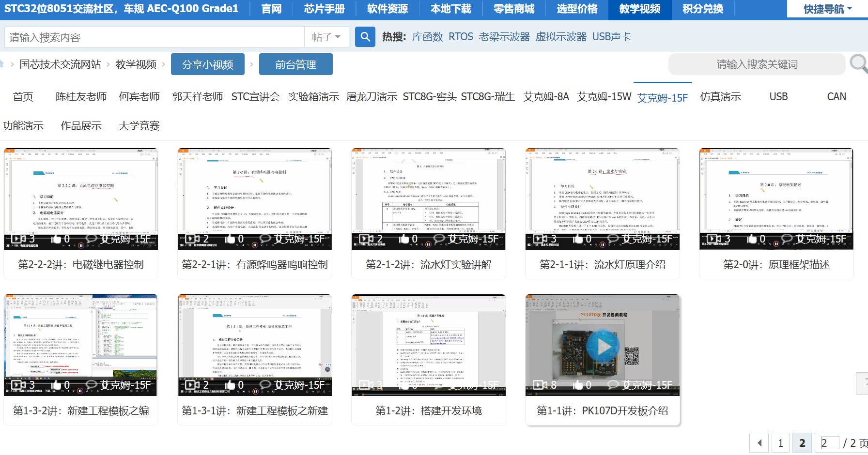Image resolution: width=868 pixels, height=455 pixels.
Task: Click comment icon on 流水灯实验讲解 video
Action: point(439,239)
